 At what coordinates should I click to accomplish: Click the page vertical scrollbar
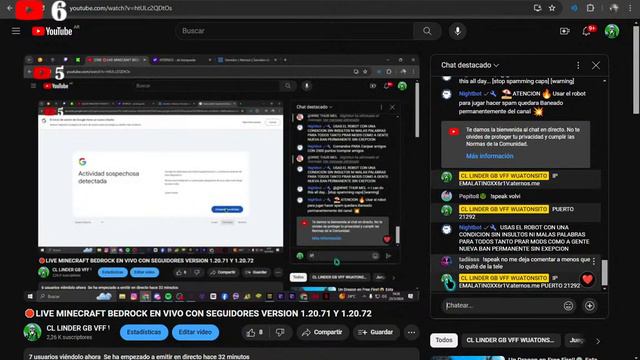tap(636, 69)
